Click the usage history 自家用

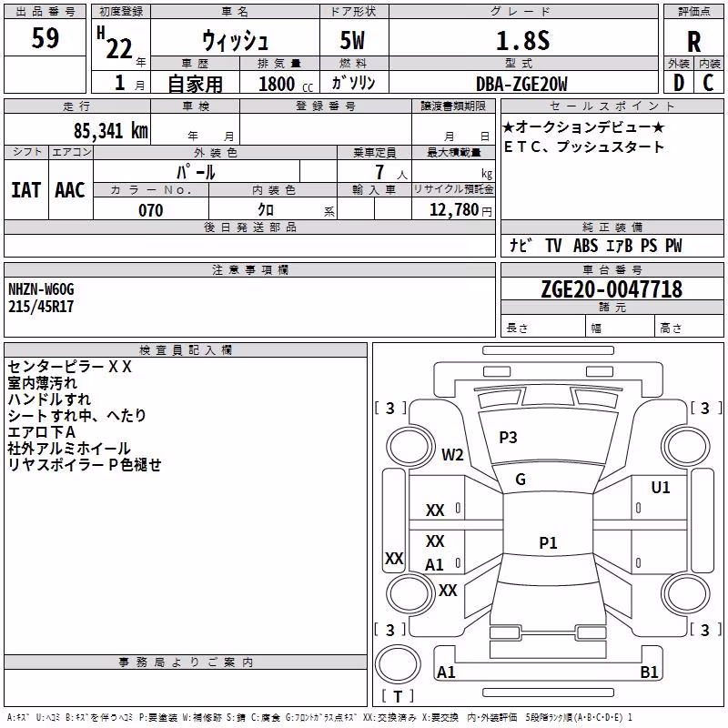tap(195, 84)
